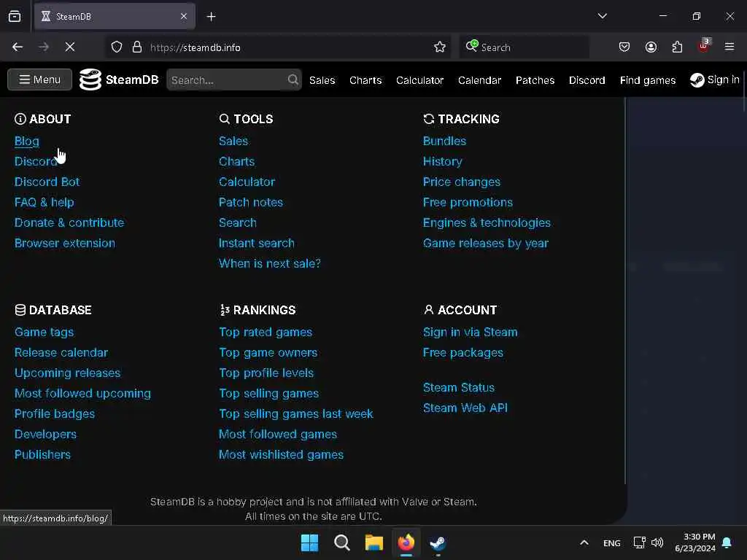
Task: Open Discord in the top navigation bar
Action: pos(587,80)
